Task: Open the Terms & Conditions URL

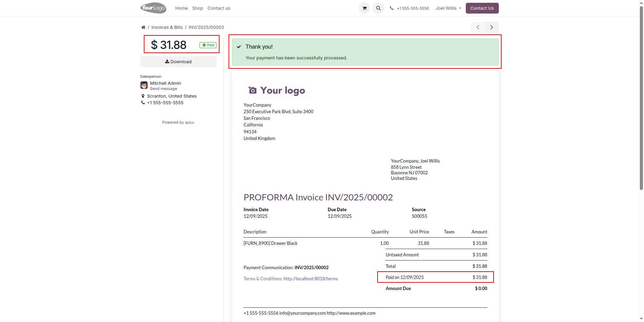Action: click(310, 279)
